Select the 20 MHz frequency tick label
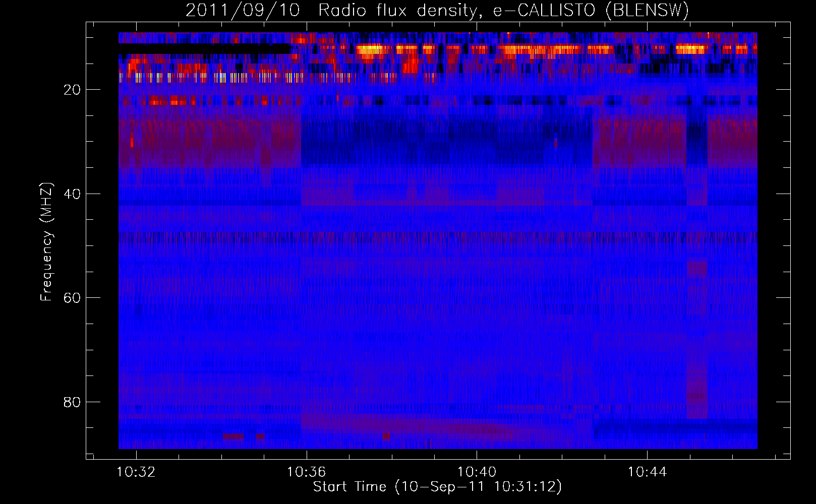Image resolution: width=816 pixels, height=504 pixels. (x=73, y=90)
